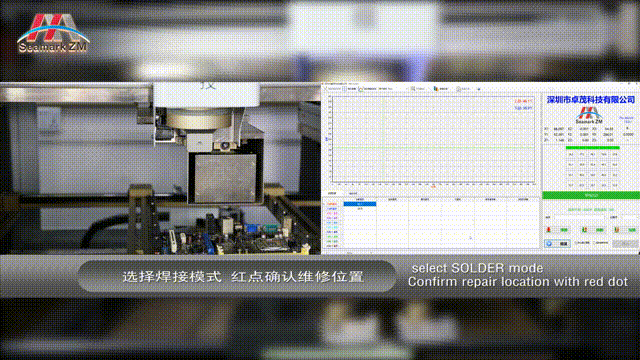Click the third toolbar icon with green curve
640x360 pixels.
pos(361,89)
